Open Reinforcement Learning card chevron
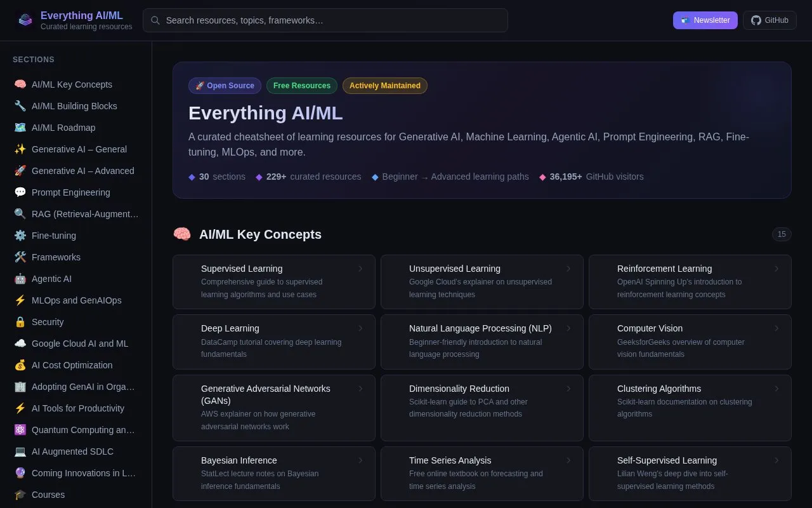 pyautogui.click(x=776, y=269)
